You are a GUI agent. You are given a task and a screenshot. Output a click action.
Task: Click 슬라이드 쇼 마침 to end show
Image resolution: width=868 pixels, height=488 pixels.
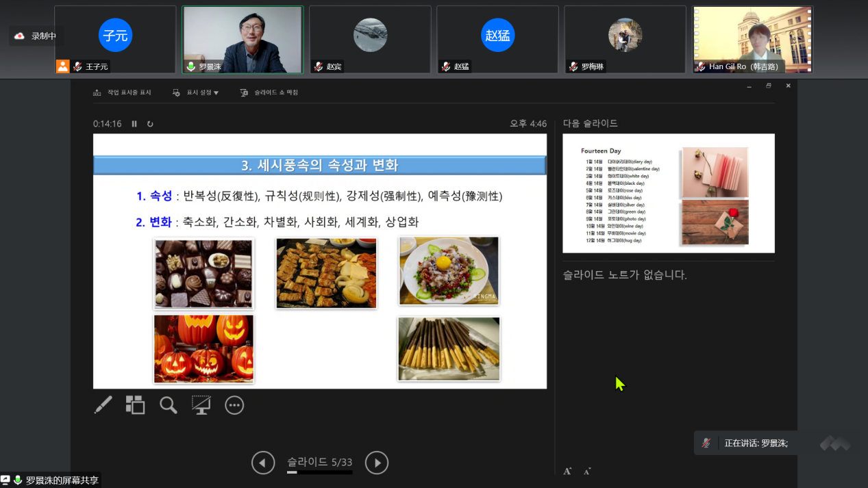pyautogui.click(x=269, y=92)
